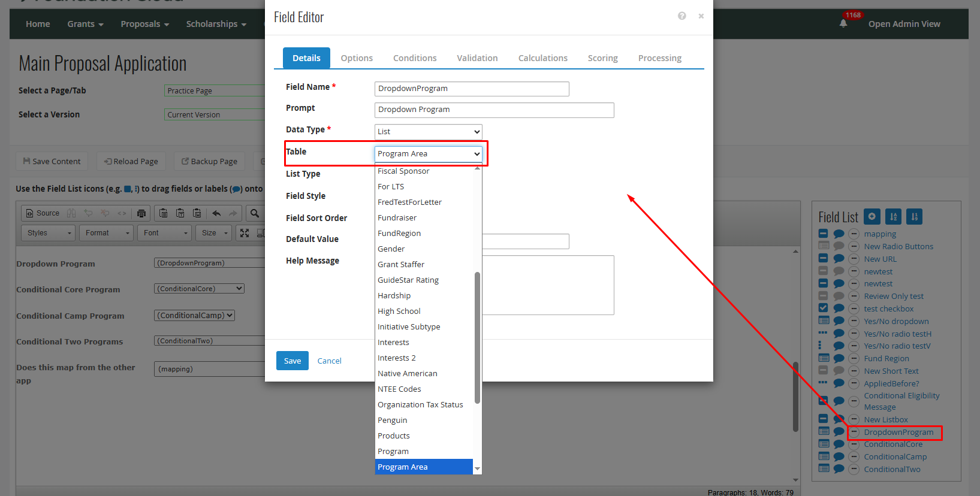Go to the Scoring tab

point(602,58)
